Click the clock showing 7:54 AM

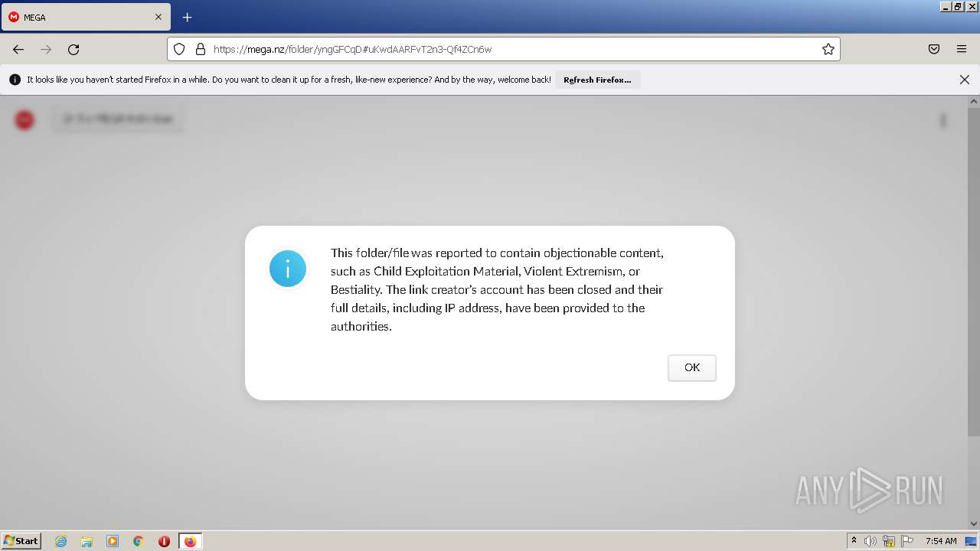(x=941, y=541)
